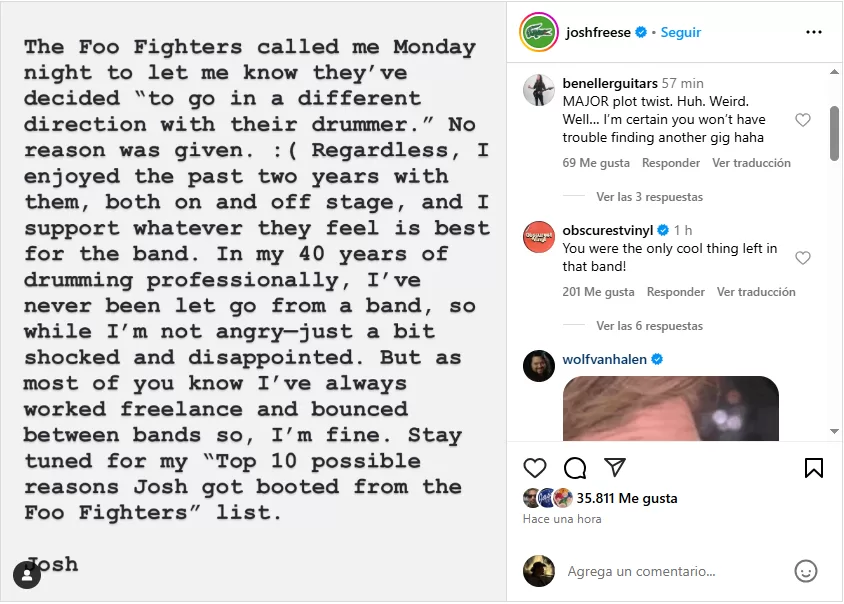
Task: Save post with bookmark icon
Action: (x=814, y=468)
